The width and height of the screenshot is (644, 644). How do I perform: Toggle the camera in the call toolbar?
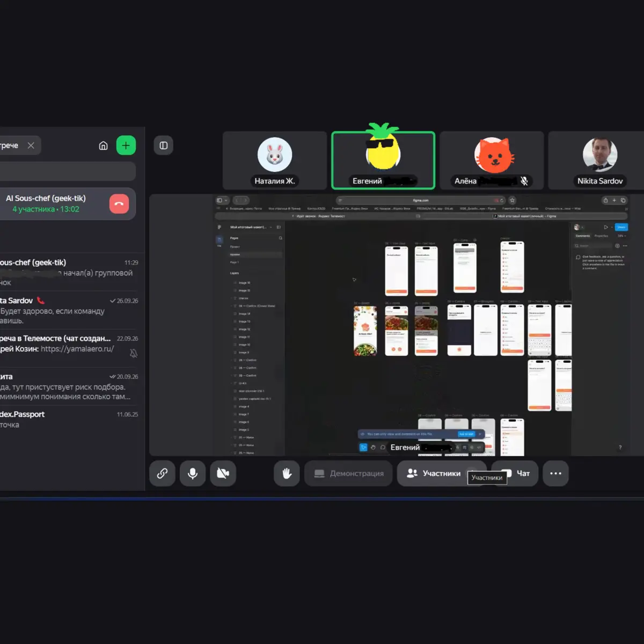[223, 473]
